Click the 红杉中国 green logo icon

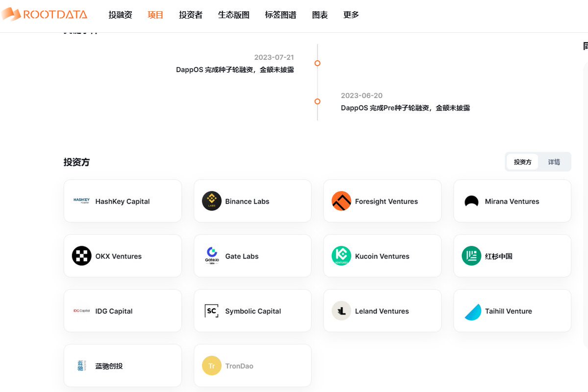tap(471, 256)
